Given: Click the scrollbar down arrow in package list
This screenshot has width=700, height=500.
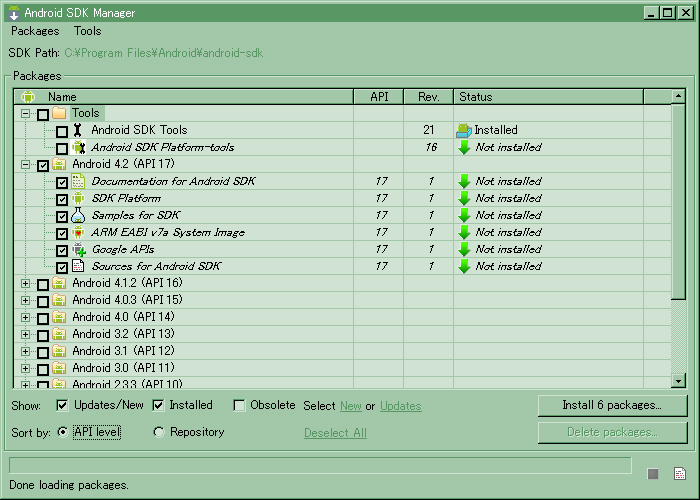Looking at the screenshot, I should coord(678,381).
